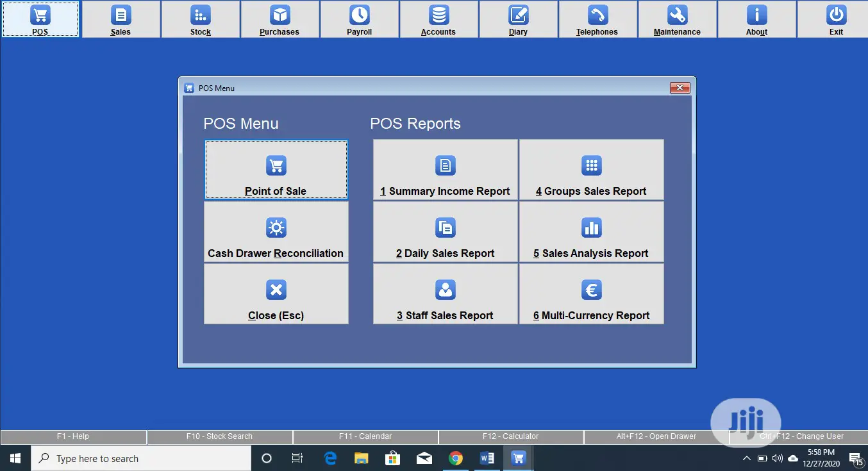
Task: Click Alt+F12 - Open Drawer
Action: [656, 436]
